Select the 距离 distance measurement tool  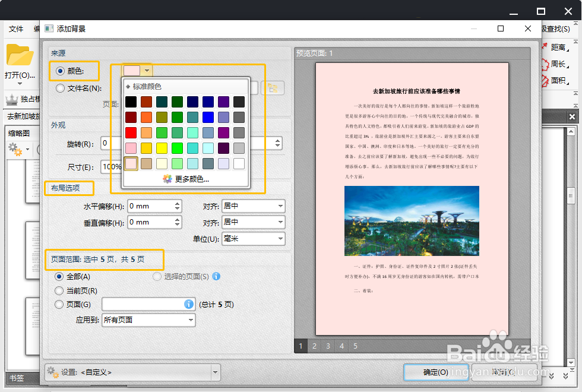[x=559, y=48]
